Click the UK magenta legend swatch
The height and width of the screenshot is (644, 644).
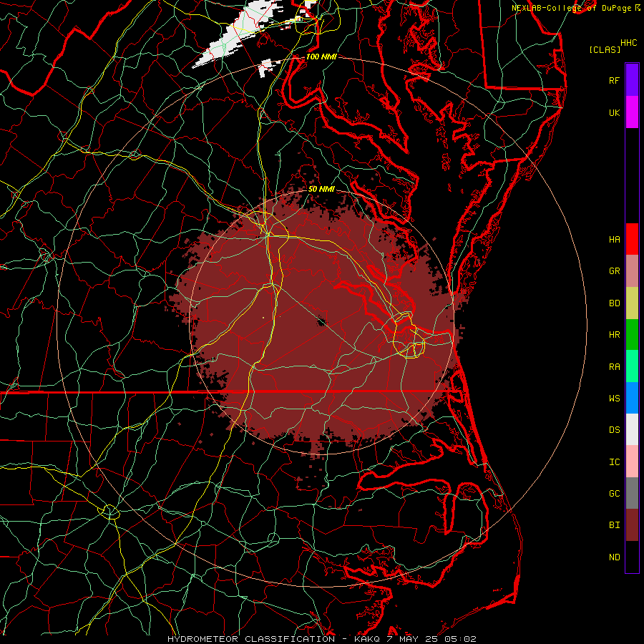pos(632,112)
